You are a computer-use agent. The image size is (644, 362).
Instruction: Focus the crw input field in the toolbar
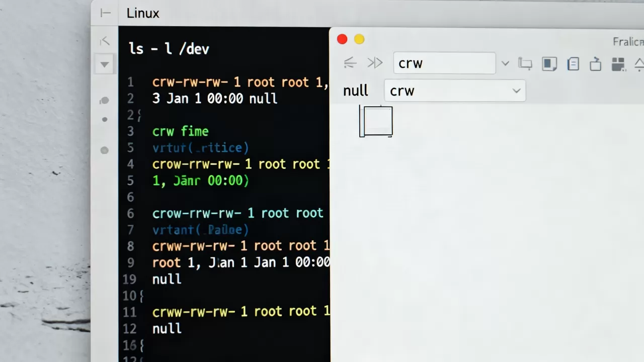tap(444, 63)
